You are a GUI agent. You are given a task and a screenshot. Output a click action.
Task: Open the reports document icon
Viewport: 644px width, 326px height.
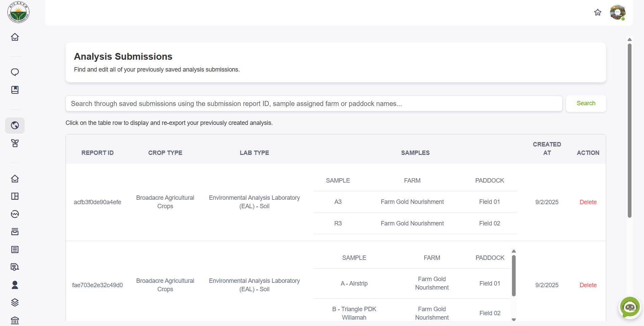[15, 249]
